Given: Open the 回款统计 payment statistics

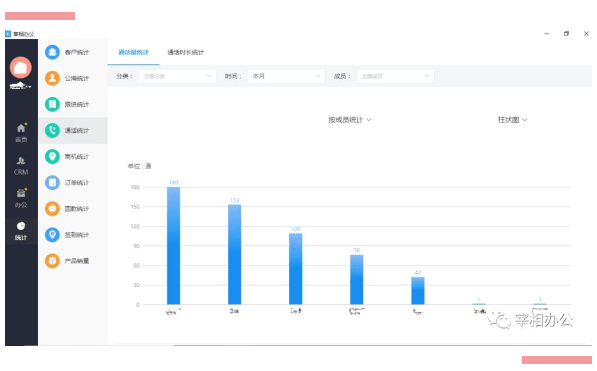Looking at the screenshot, I should 73,209.
